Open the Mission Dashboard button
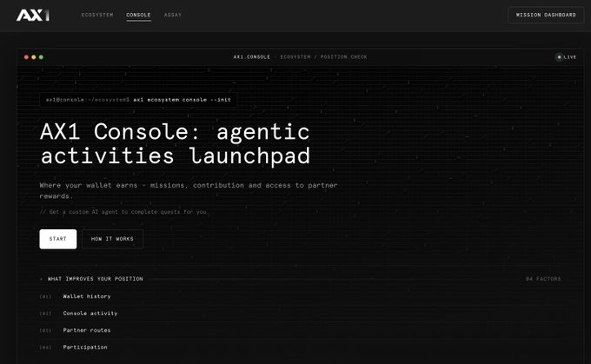This screenshot has height=364, width=591. pos(546,15)
